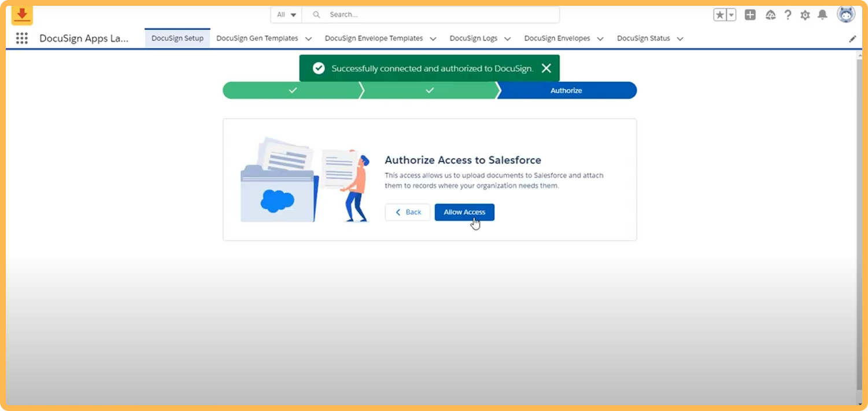
Task: Open the All search scope dropdown
Action: [286, 14]
